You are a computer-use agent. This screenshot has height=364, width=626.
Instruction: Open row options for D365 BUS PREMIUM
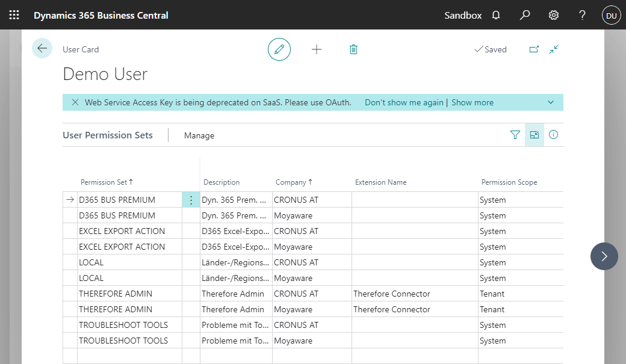191,200
